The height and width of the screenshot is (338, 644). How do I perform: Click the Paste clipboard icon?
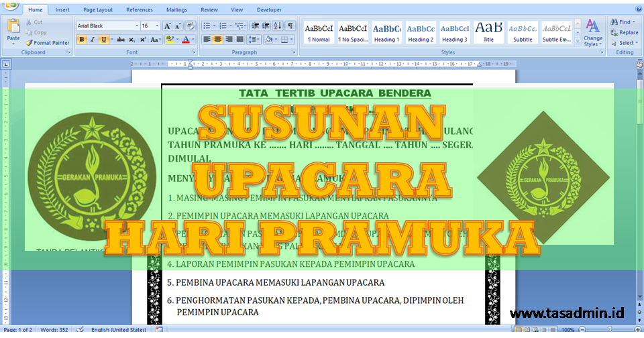pos(13,26)
